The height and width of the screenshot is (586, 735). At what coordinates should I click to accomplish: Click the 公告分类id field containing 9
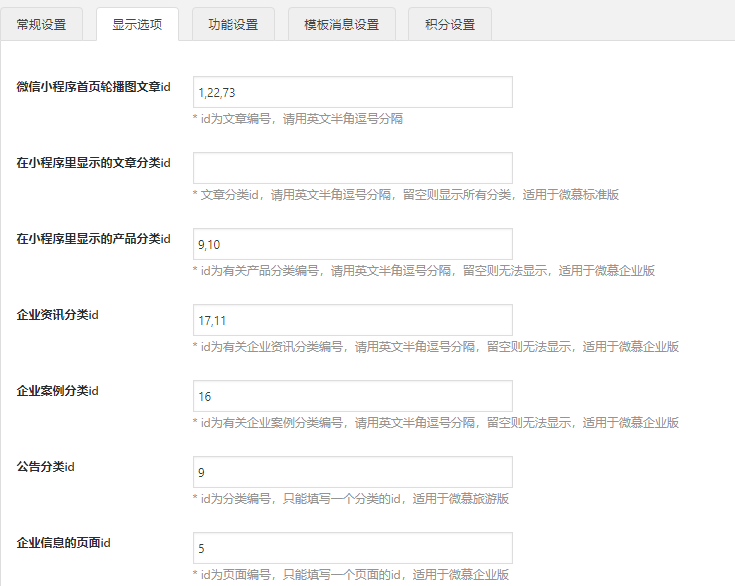pyautogui.click(x=352, y=472)
